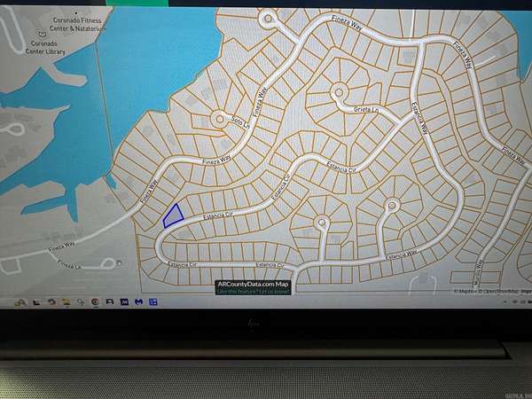Open the OpenStreetMap attribution link
The image size is (532, 399).
pyautogui.click(x=501, y=291)
